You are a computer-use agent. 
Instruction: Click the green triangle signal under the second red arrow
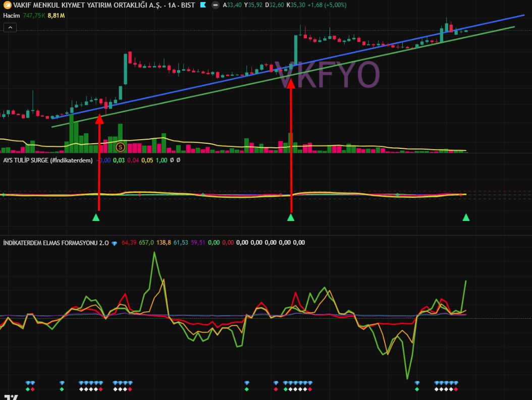pos(291,217)
